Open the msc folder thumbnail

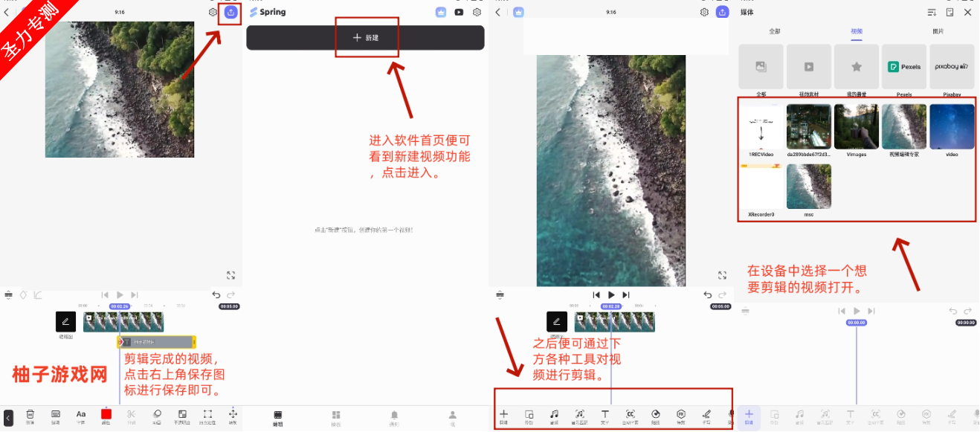tap(809, 187)
